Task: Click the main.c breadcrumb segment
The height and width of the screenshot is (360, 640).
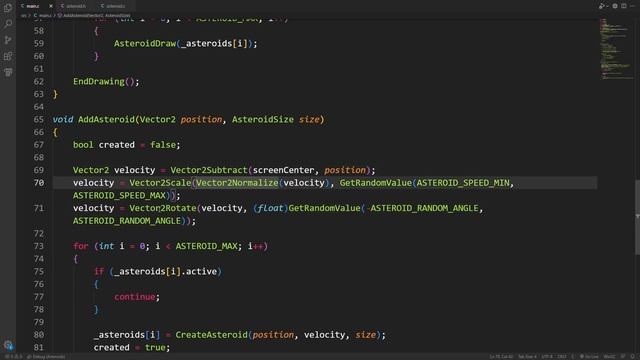Action: point(43,16)
